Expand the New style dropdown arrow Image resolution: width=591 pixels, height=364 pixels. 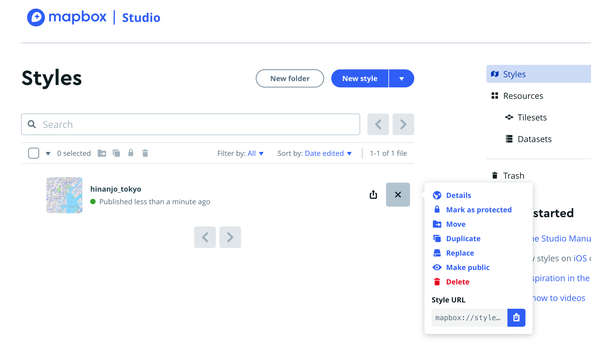(401, 78)
